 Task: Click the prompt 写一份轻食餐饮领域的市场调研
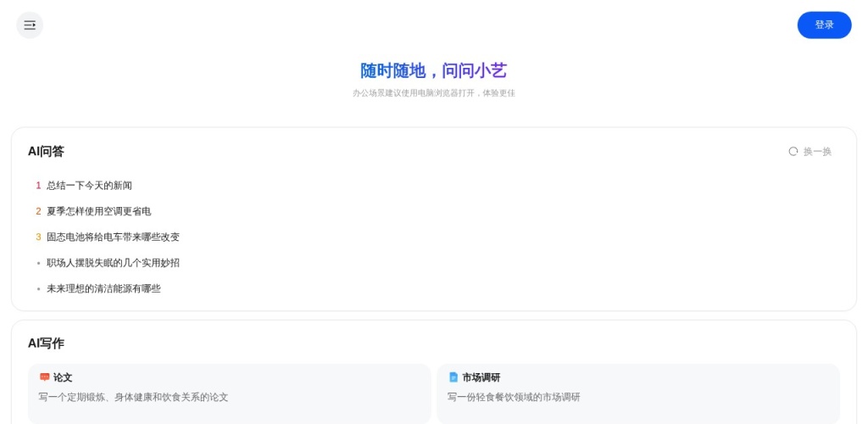pyautogui.click(x=514, y=397)
